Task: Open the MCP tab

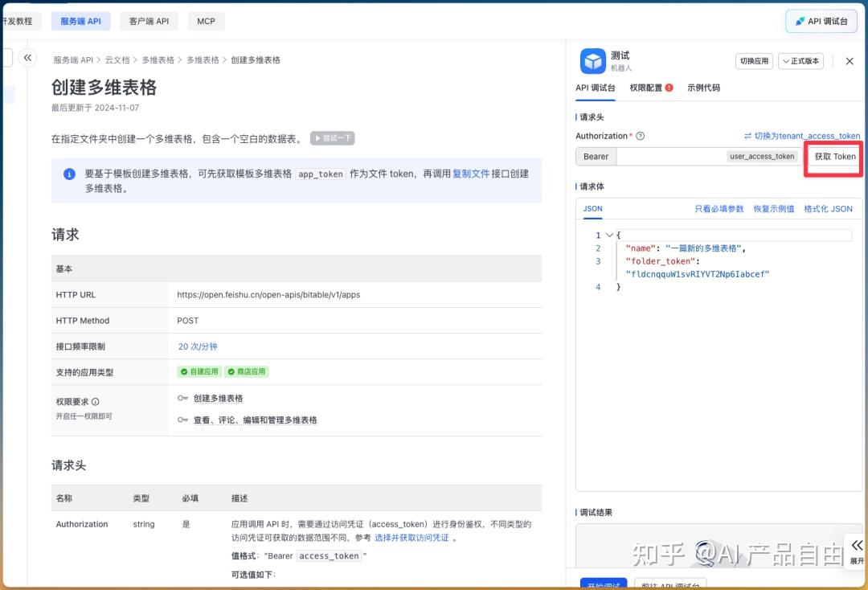Action: tap(206, 21)
